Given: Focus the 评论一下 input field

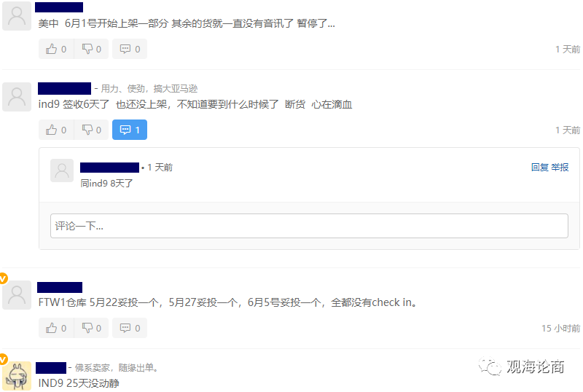Looking at the screenshot, I should [x=309, y=226].
